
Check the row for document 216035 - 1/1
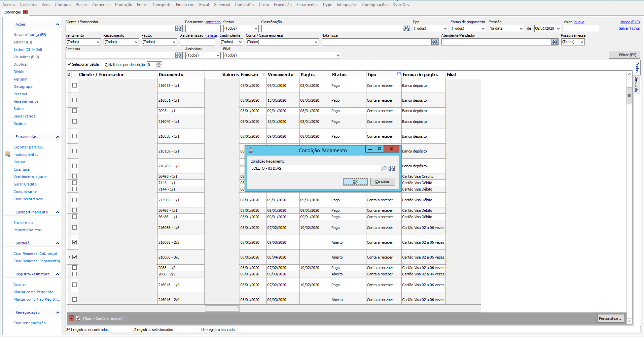pos(75,86)
